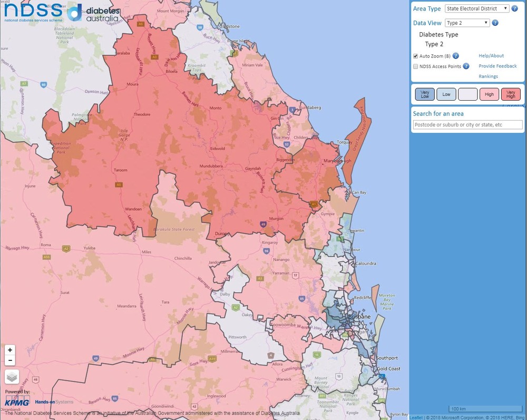Screen dimensions: 527x420
Task: Enable the NDSS Access Points checkbox
Action: (x=415, y=66)
